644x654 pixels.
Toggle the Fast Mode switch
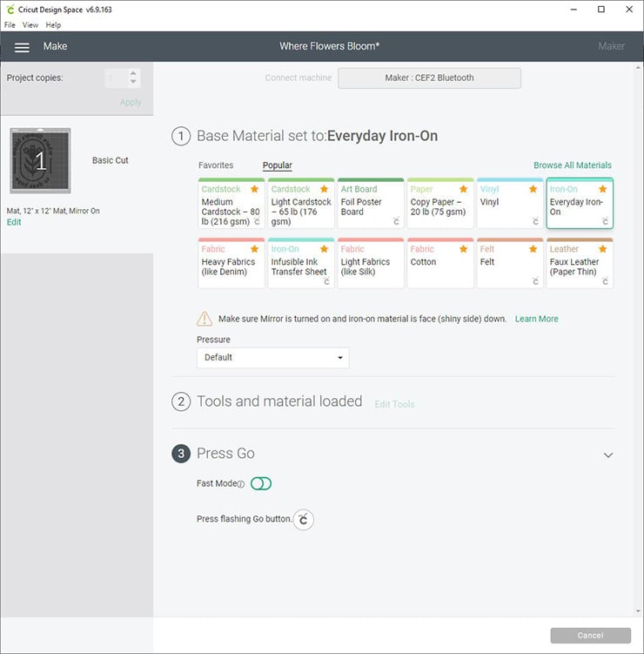tap(261, 484)
